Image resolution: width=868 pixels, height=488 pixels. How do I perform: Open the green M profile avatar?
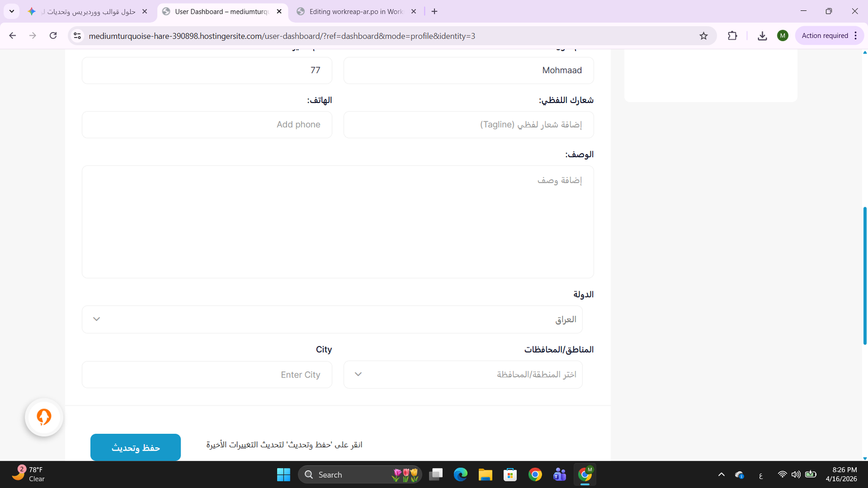[x=782, y=36]
